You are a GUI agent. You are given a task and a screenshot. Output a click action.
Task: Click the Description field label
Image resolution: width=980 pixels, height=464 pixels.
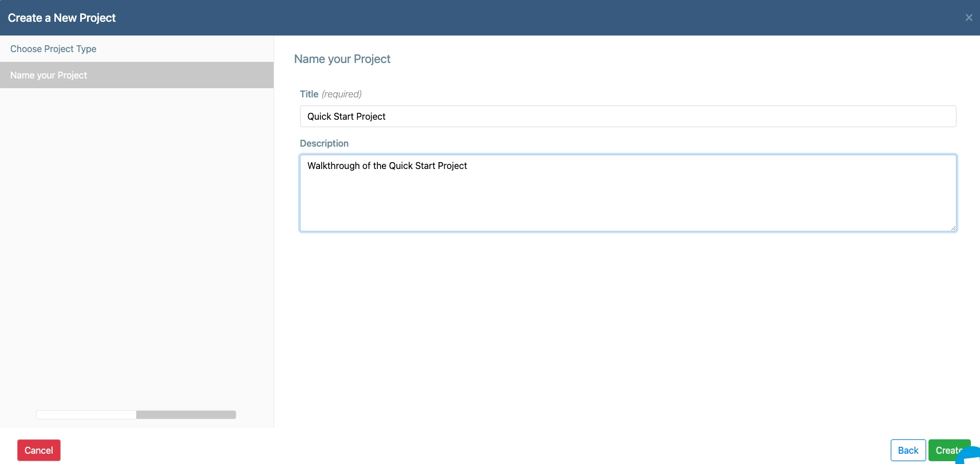[x=324, y=143]
